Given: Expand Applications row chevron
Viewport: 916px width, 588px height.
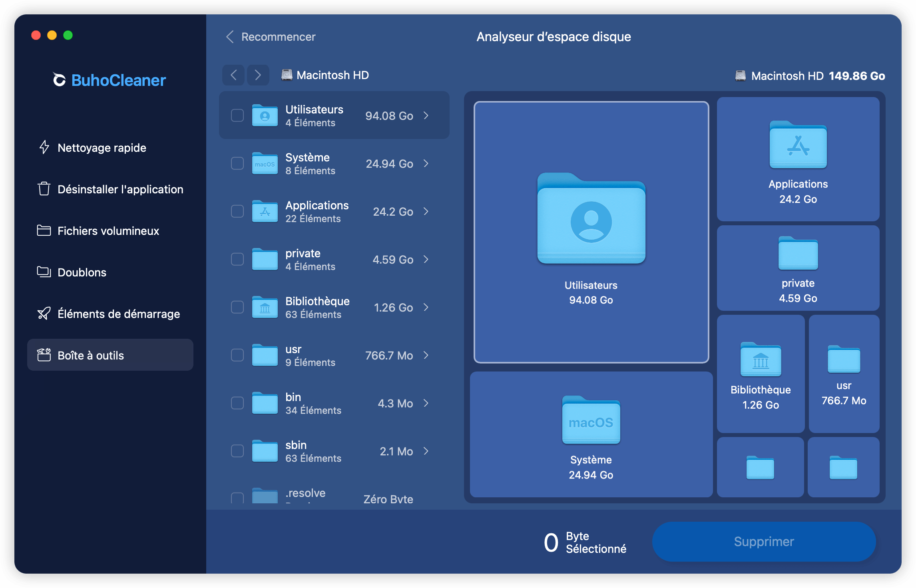Looking at the screenshot, I should (426, 211).
